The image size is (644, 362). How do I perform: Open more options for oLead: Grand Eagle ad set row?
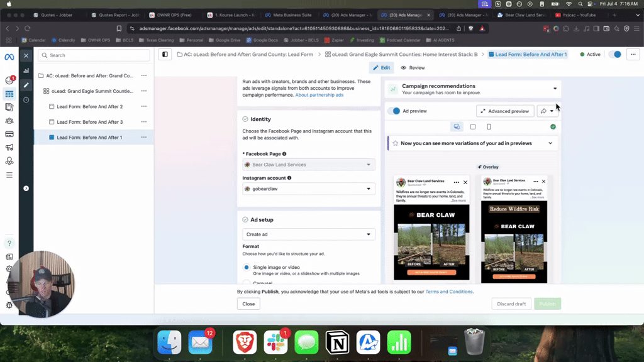coord(144,91)
